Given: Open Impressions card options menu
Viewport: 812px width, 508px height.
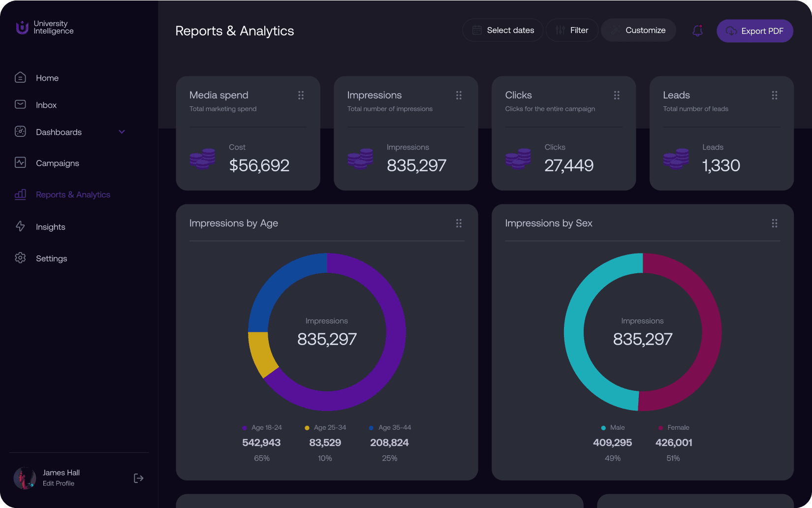Looking at the screenshot, I should (459, 95).
